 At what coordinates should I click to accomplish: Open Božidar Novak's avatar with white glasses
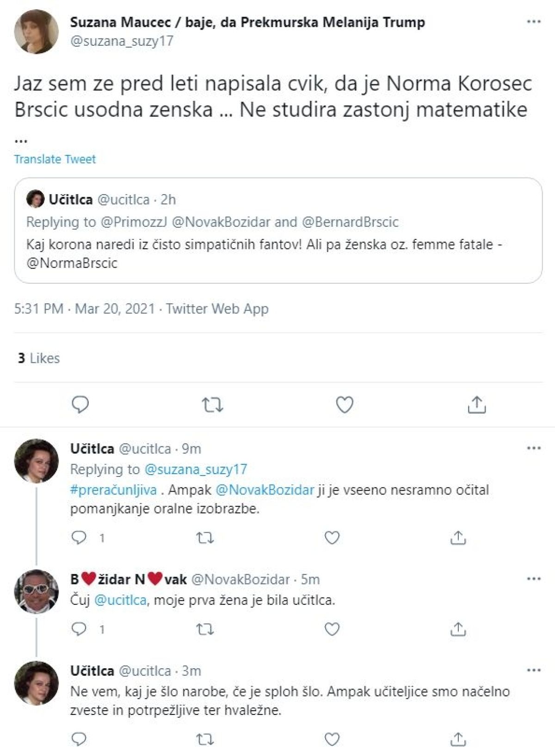pos(37,591)
